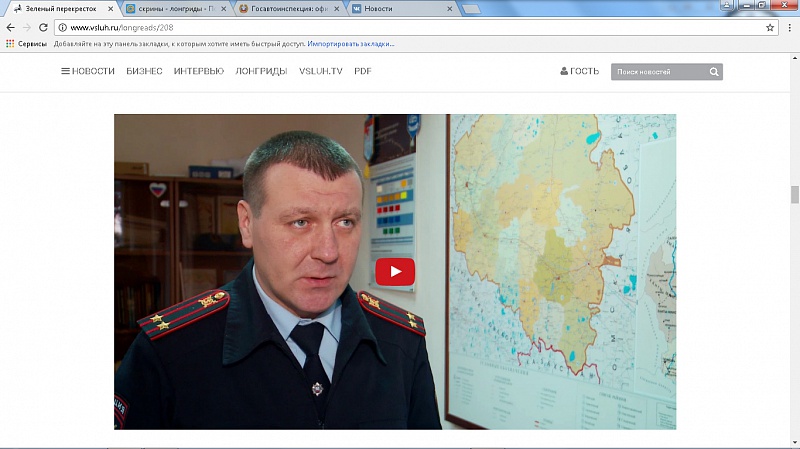Screen dimensions: 800x449
Task: Bookmark this page with star icon
Action: (770, 27)
